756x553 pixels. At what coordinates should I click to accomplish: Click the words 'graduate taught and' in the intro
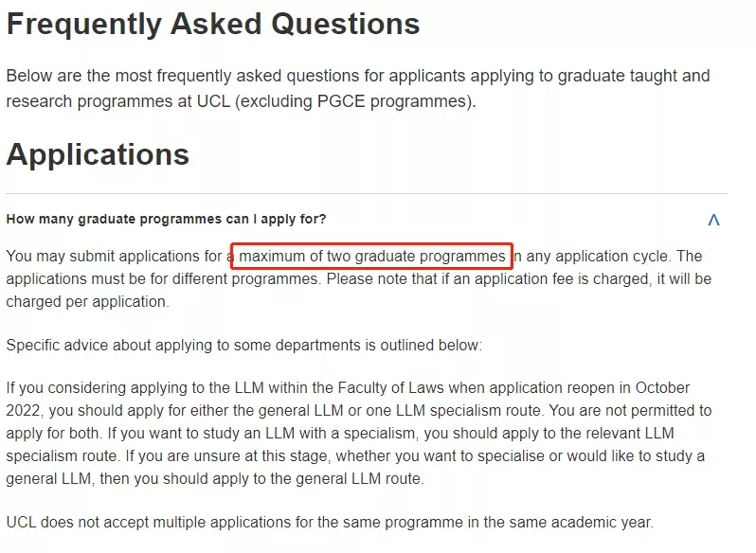click(634, 76)
